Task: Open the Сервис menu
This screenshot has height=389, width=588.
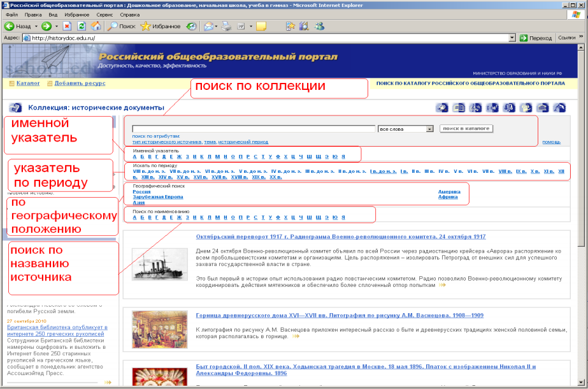Action: point(104,15)
